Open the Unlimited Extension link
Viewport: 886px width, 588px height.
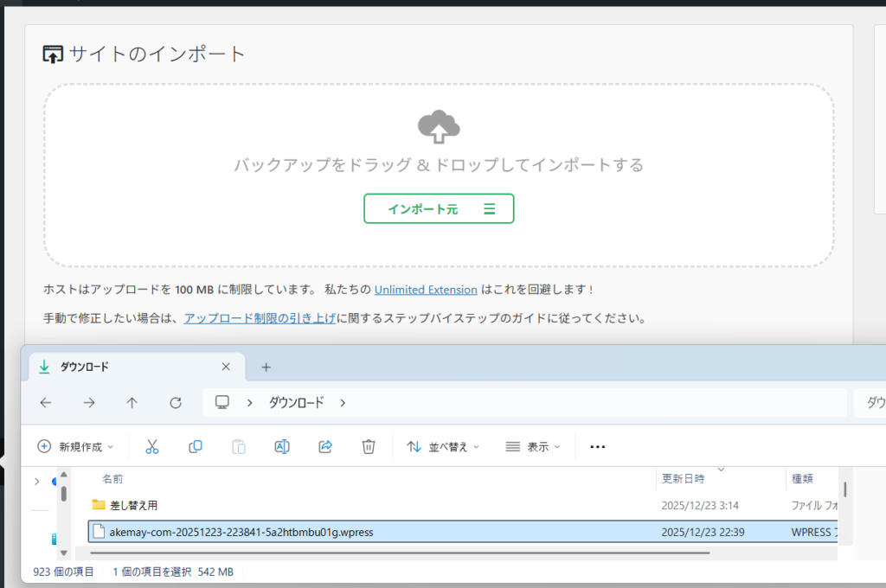426,290
